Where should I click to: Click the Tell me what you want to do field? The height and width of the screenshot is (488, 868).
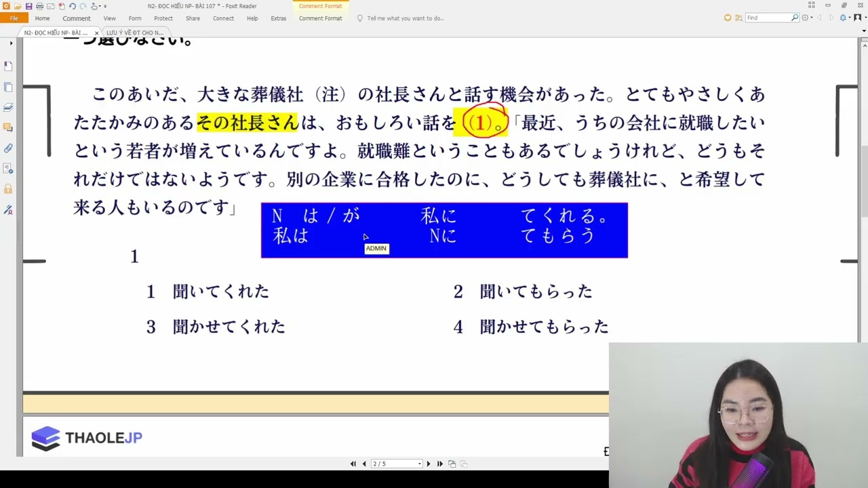(x=406, y=18)
